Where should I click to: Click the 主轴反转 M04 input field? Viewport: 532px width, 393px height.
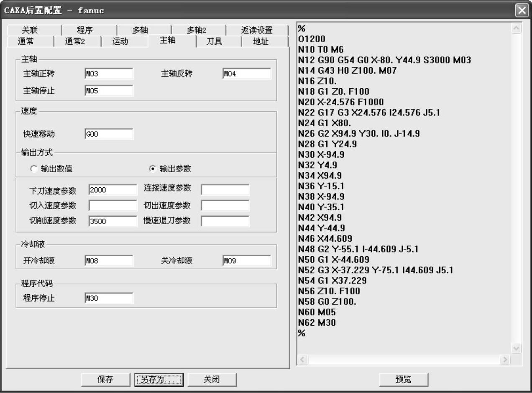[247, 74]
